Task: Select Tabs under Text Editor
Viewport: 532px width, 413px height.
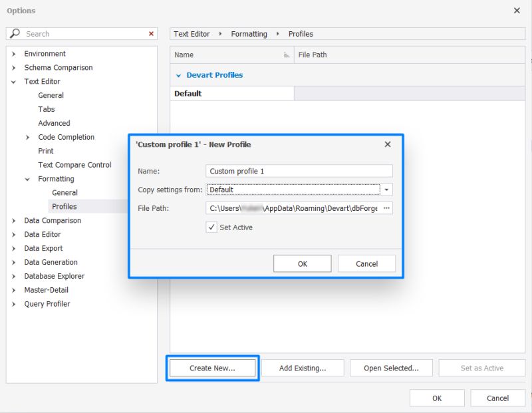Action: point(46,109)
